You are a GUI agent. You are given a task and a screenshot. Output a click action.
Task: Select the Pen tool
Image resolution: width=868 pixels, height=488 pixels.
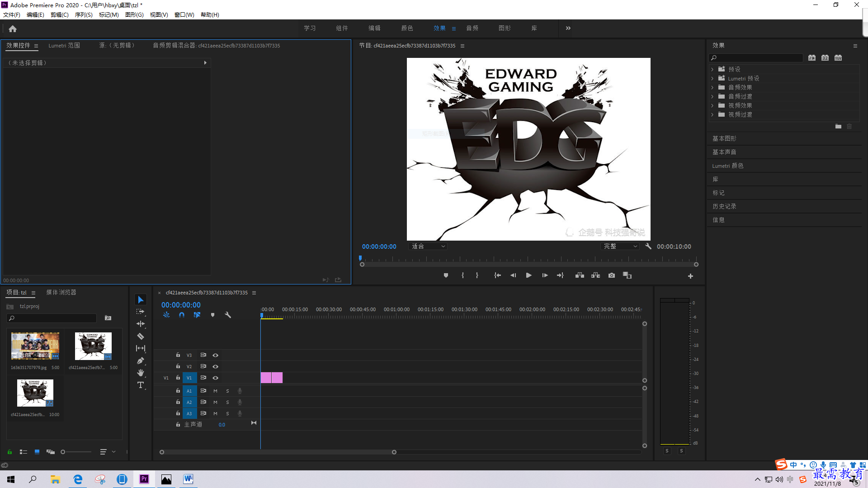[x=141, y=360]
